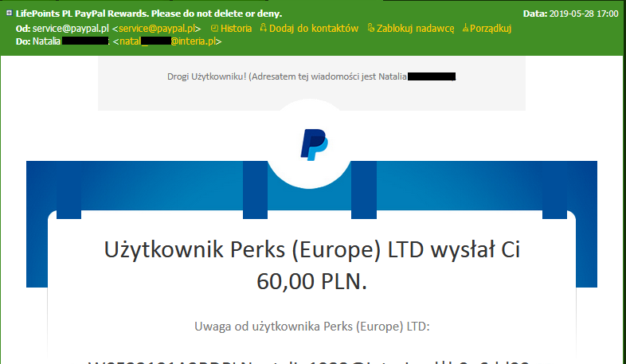Click the yellow service@paypal.pl sender address
626x364 pixels.
point(157,29)
